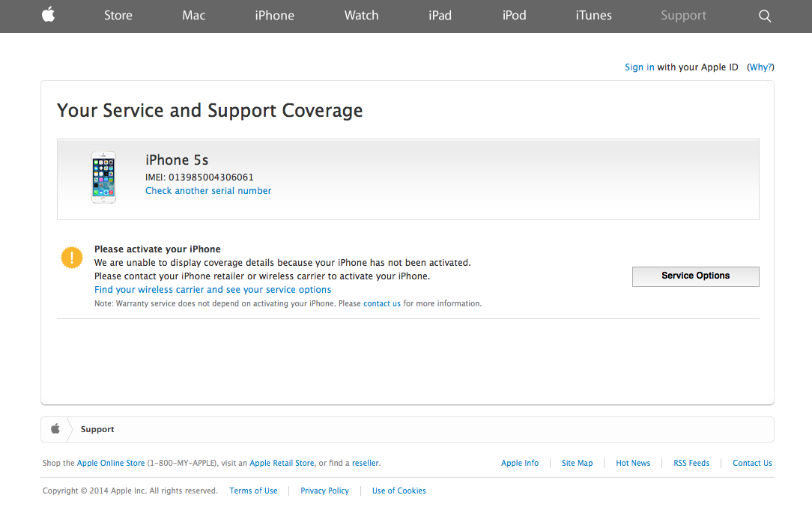Open the iPhone navigation tab
812x519 pixels.
[x=274, y=16]
